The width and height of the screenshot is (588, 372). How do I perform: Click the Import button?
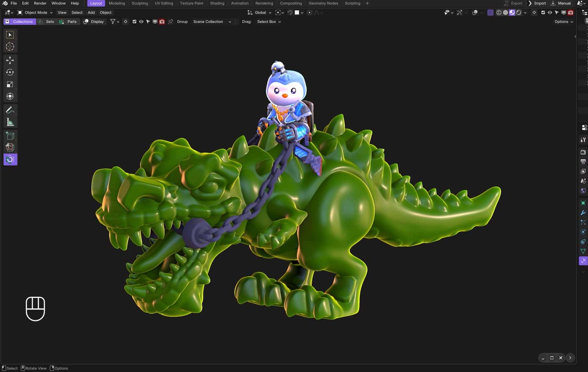[540, 3]
